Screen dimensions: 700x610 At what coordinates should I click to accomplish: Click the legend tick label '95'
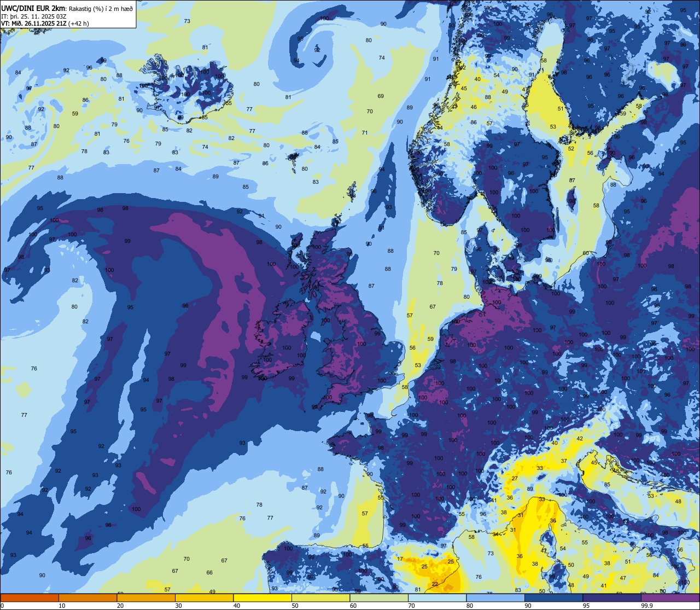pyautogui.click(x=586, y=606)
